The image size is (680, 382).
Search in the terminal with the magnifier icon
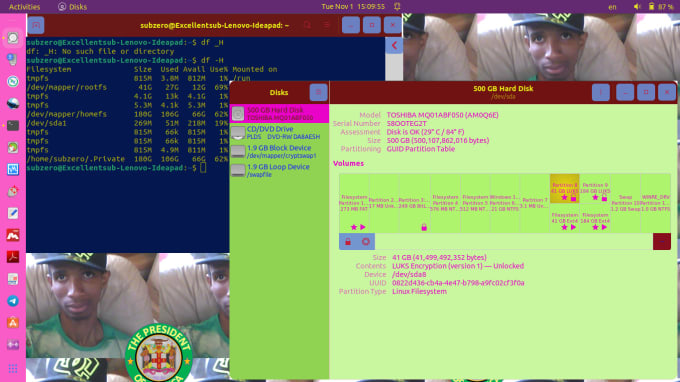pyautogui.click(x=307, y=25)
